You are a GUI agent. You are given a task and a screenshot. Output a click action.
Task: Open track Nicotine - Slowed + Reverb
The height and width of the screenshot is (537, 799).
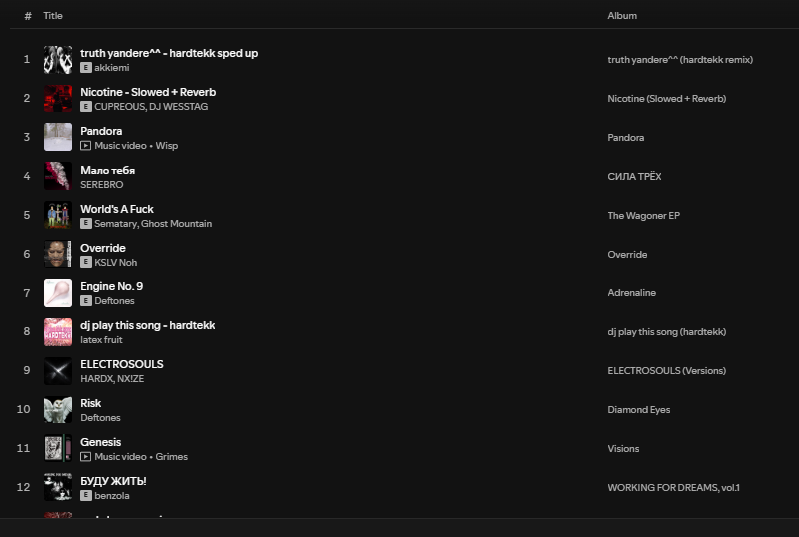[148, 92]
